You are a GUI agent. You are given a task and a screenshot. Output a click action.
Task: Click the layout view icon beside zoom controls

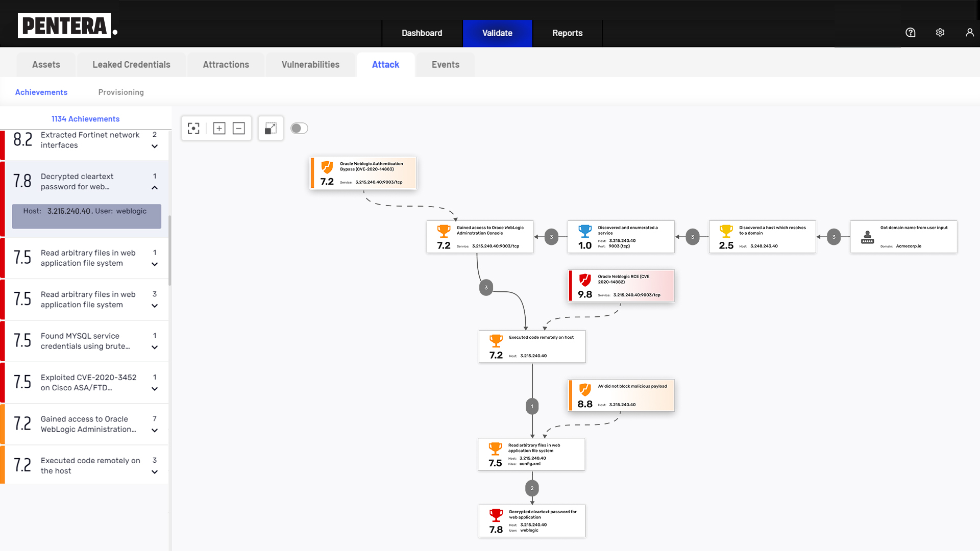click(x=271, y=129)
